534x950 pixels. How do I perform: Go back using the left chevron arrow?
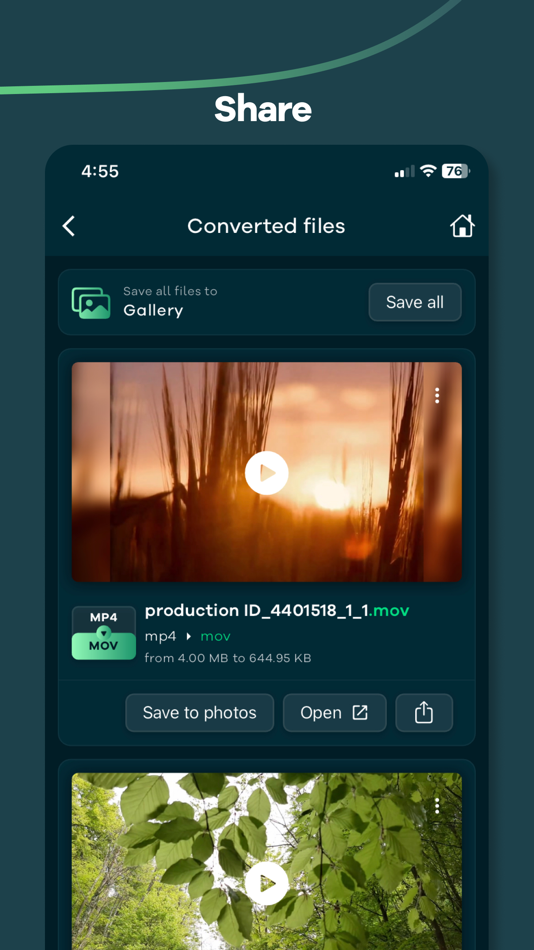click(68, 226)
